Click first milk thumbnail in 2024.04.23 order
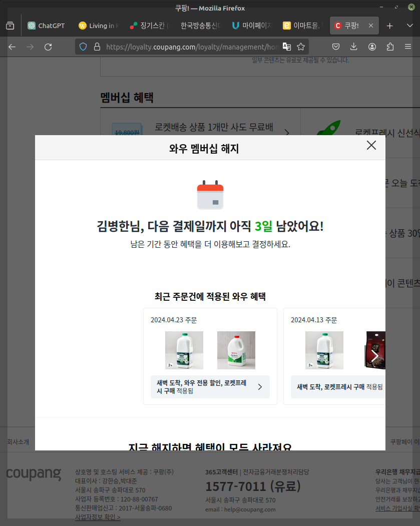Screen dimensions: 420x526 click(184, 350)
